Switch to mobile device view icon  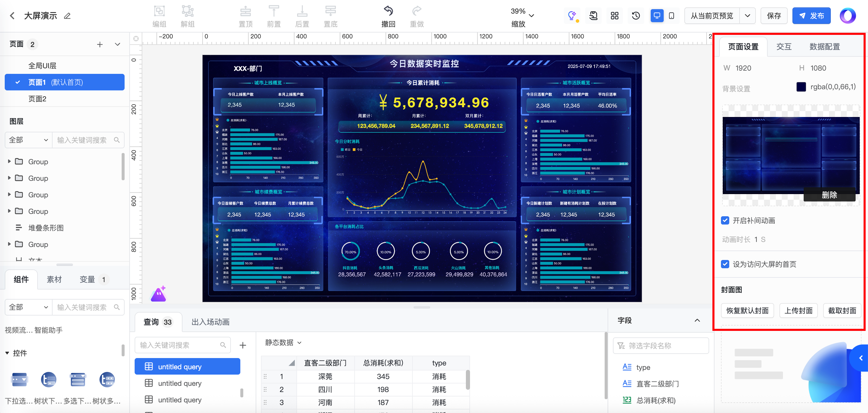point(671,16)
